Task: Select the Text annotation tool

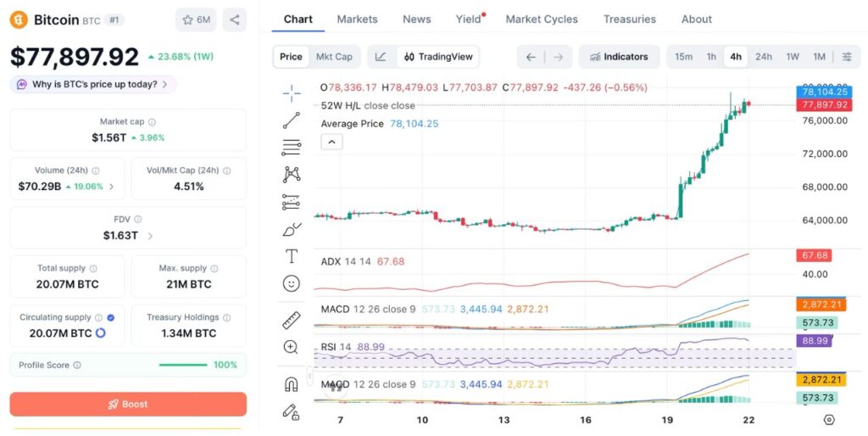Action: (x=292, y=256)
